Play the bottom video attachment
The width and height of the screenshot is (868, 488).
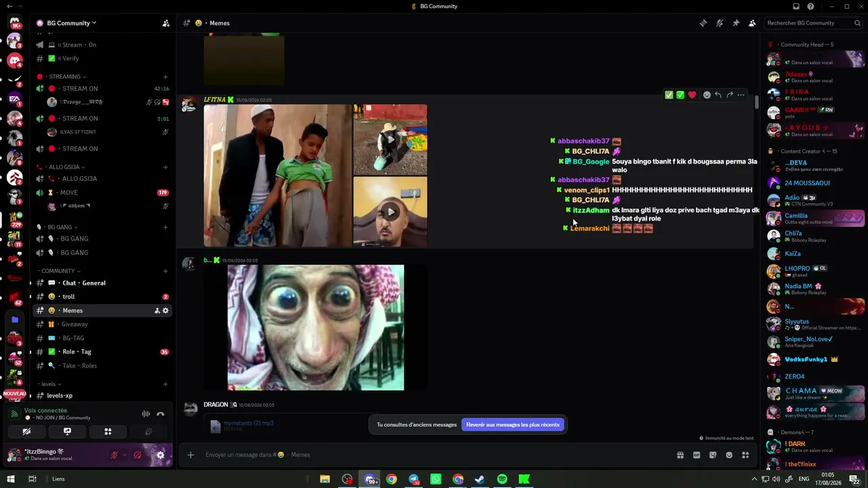(x=390, y=212)
